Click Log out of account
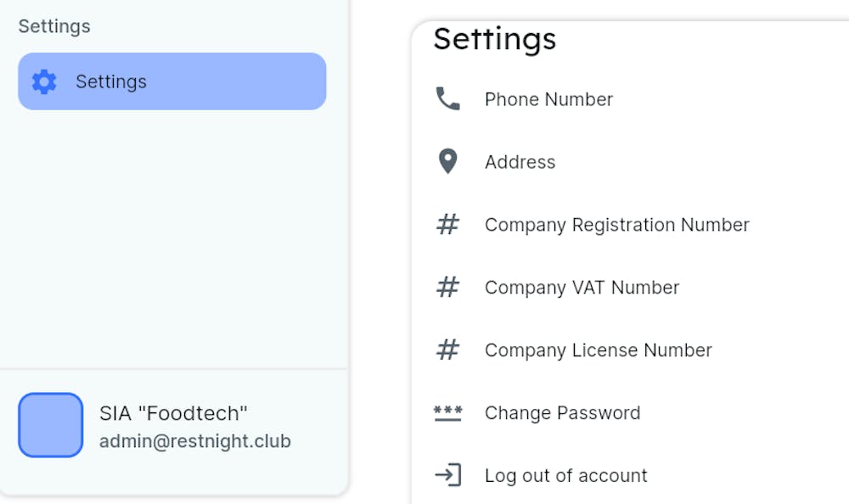 coord(565,476)
